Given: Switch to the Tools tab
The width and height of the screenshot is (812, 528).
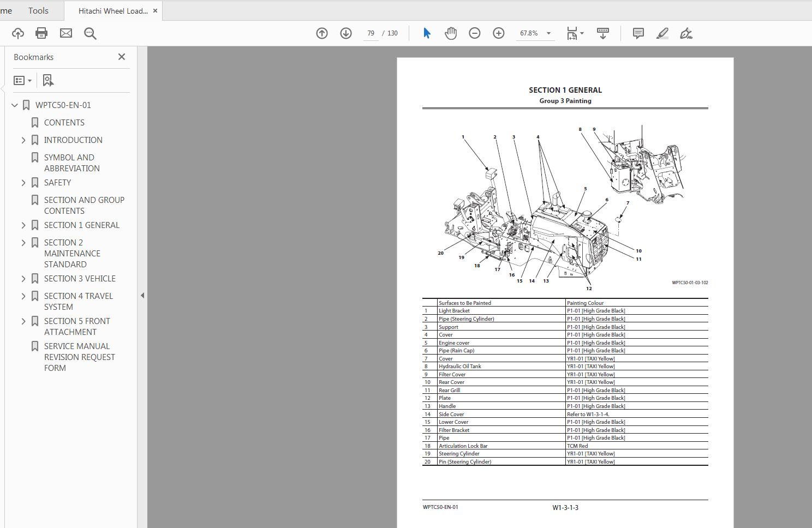Looking at the screenshot, I should click(38, 10).
